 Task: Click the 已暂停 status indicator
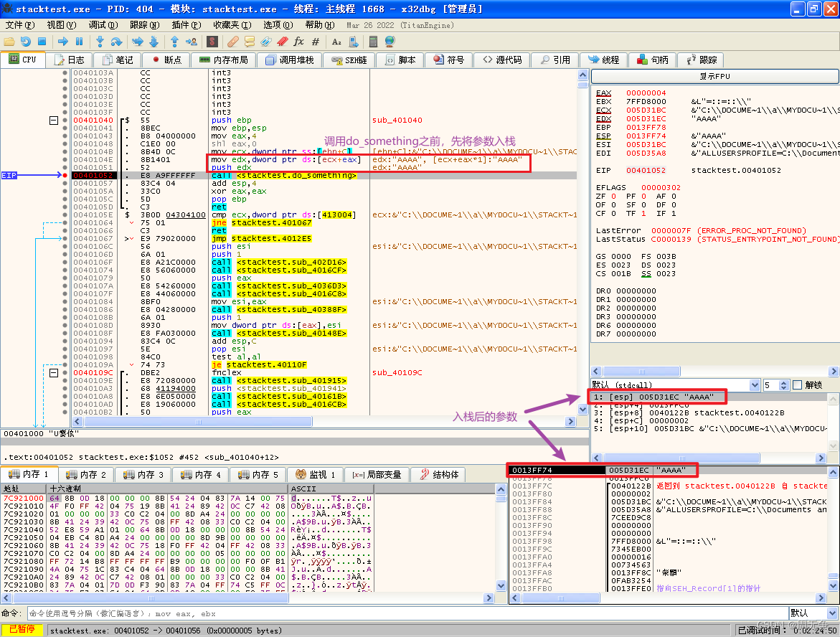(x=22, y=630)
